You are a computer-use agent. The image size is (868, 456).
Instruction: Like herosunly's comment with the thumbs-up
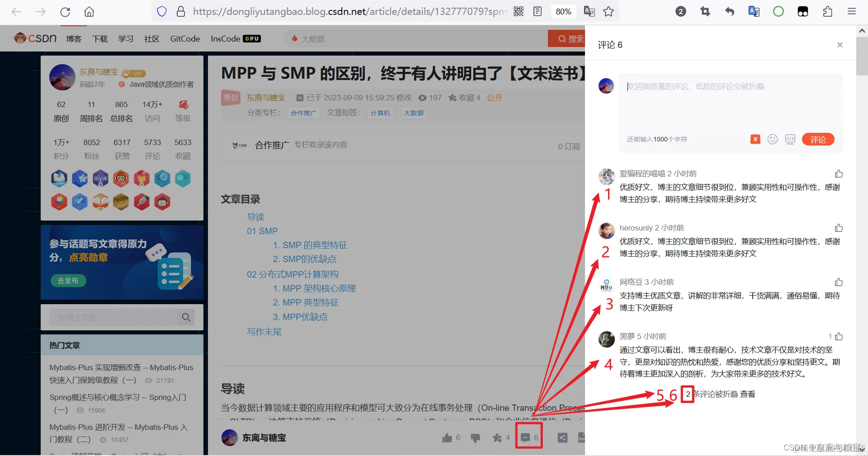click(x=839, y=228)
